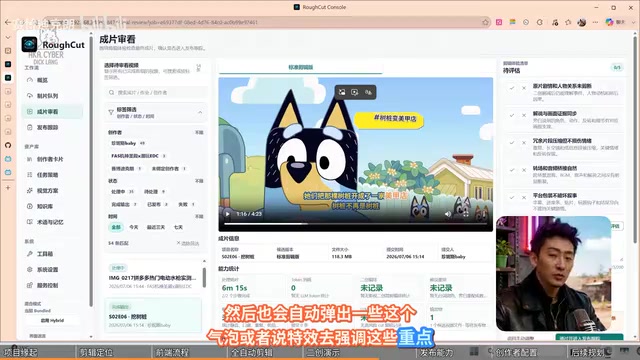Play the Bluey preview video
This screenshot has height=360, width=640.
point(227,214)
